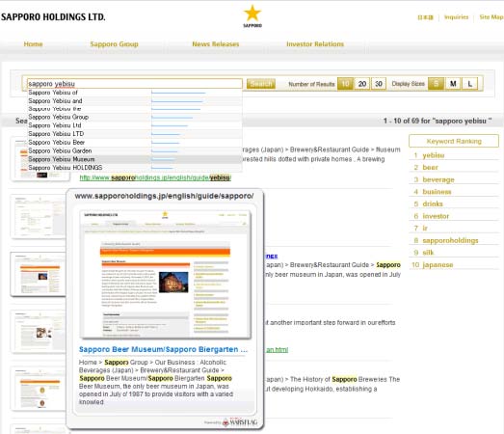Set number of results to 20
Screen dimensions: 504x434
[x=362, y=84]
